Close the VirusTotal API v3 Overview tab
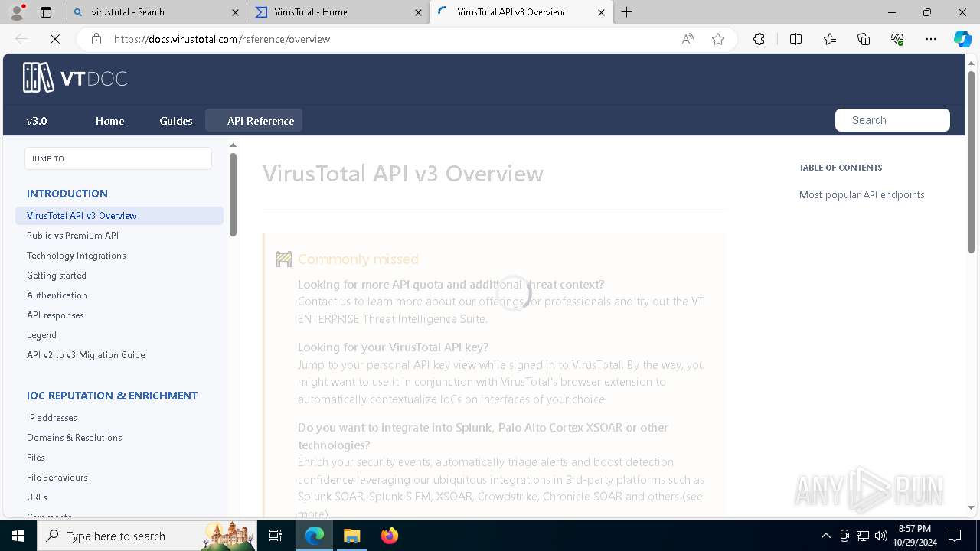Viewport: 980px width, 551px height. click(601, 12)
